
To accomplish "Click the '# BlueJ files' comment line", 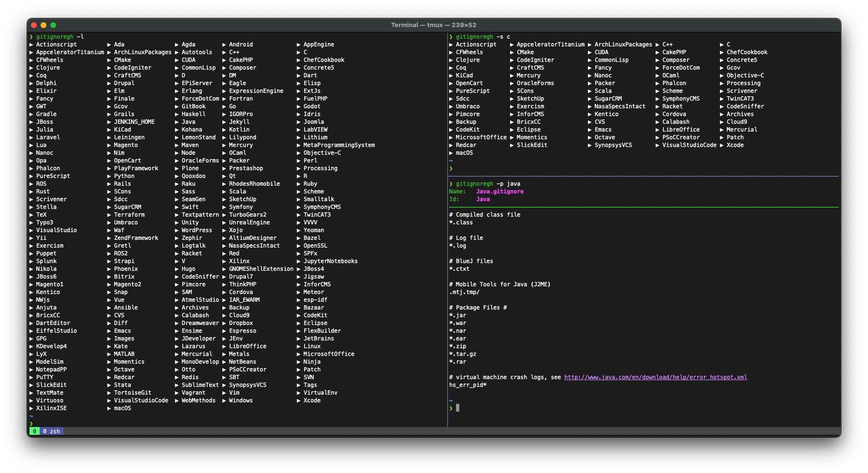I will 471,261.
